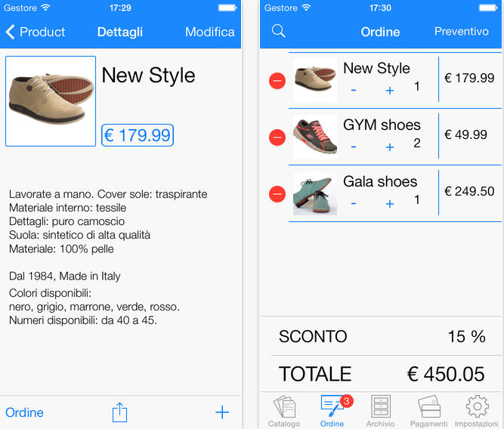
Task: Tap the Ordine link at bottom left
Action: click(24, 412)
